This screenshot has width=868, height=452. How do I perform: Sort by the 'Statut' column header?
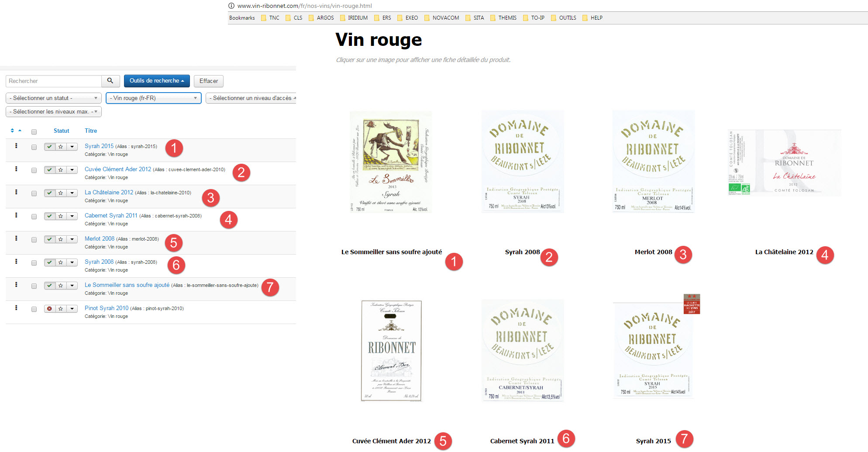(x=62, y=131)
